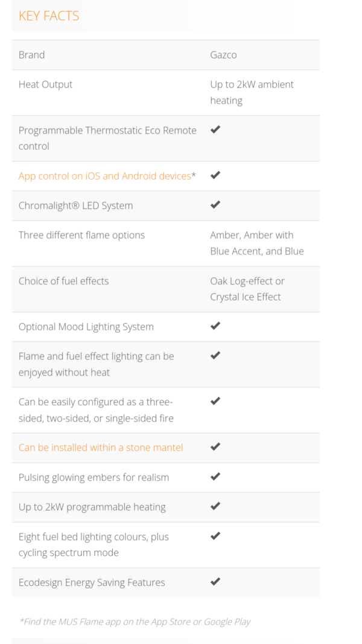Click checkmark for Programmable Thermostatic Eco Remote control

click(x=215, y=129)
